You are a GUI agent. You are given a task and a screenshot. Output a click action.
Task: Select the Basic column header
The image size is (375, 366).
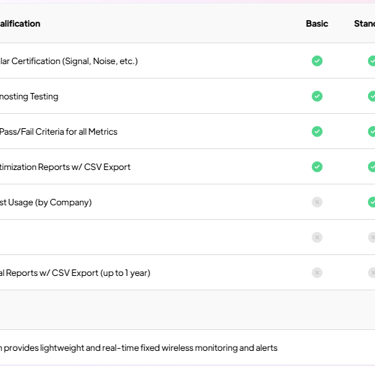[317, 24]
